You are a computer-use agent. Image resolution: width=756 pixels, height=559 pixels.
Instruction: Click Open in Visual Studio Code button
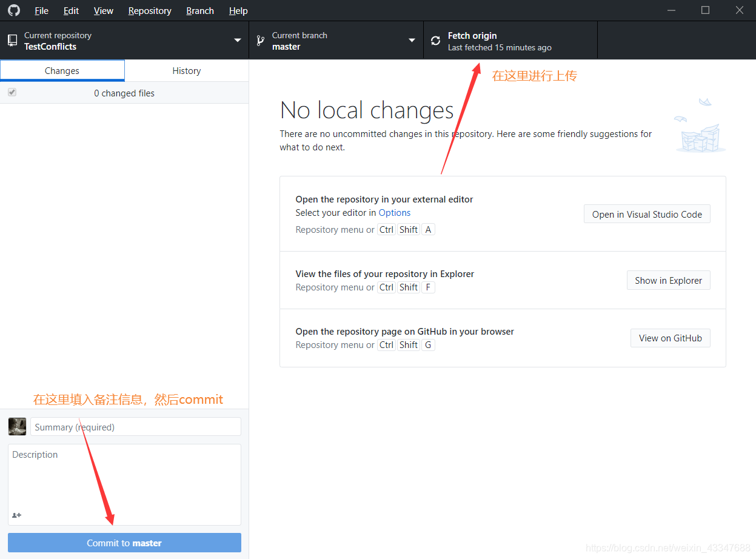point(647,214)
